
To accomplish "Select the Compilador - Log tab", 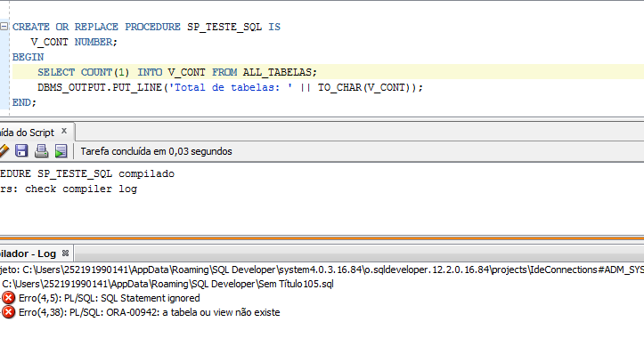I will (28, 253).
